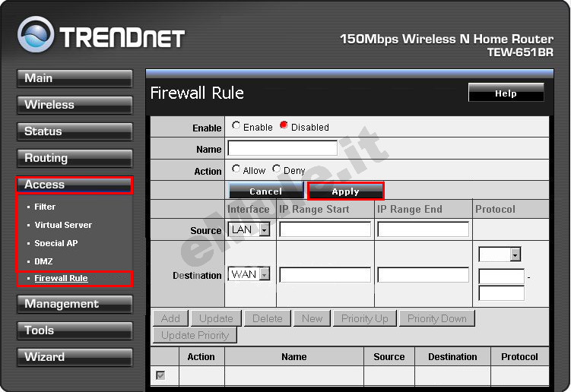Click the Destination column header in rules table

point(452,357)
